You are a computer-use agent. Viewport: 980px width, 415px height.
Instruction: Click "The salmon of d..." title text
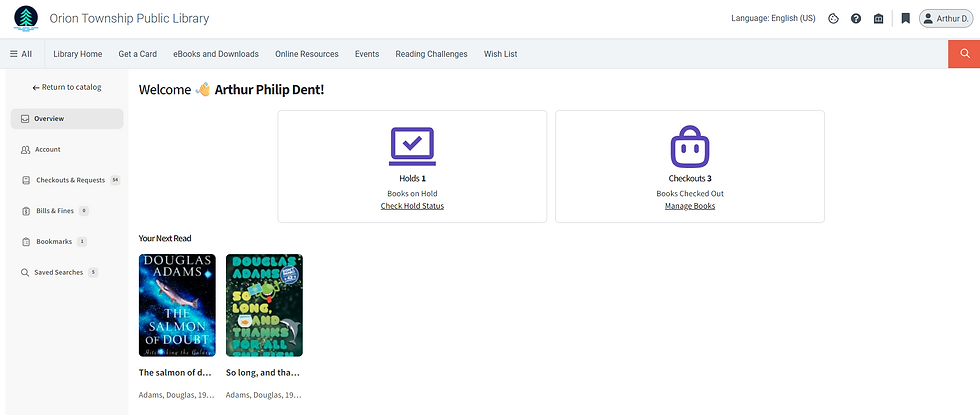coord(175,372)
